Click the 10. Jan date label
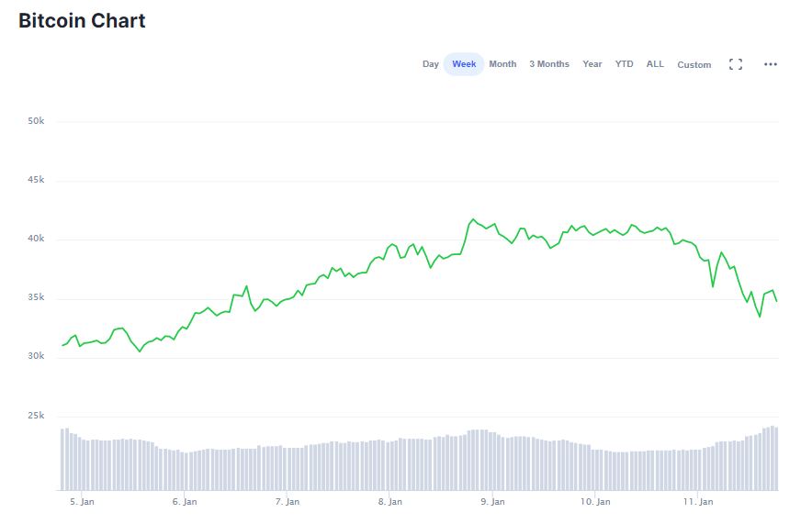The image size is (812, 524). point(595,502)
